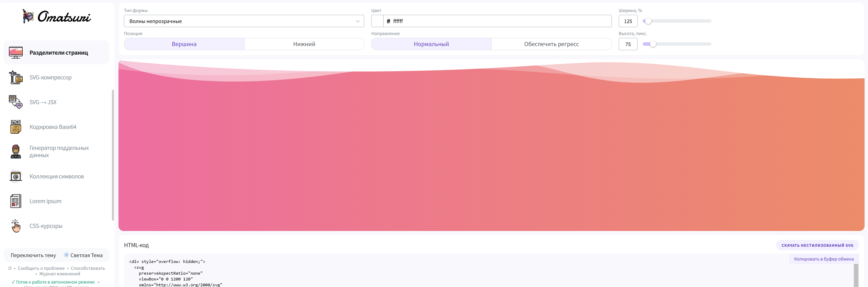Click Переключить тему label
This screenshot has height=287, width=868.
pyautogui.click(x=33, y=255)
